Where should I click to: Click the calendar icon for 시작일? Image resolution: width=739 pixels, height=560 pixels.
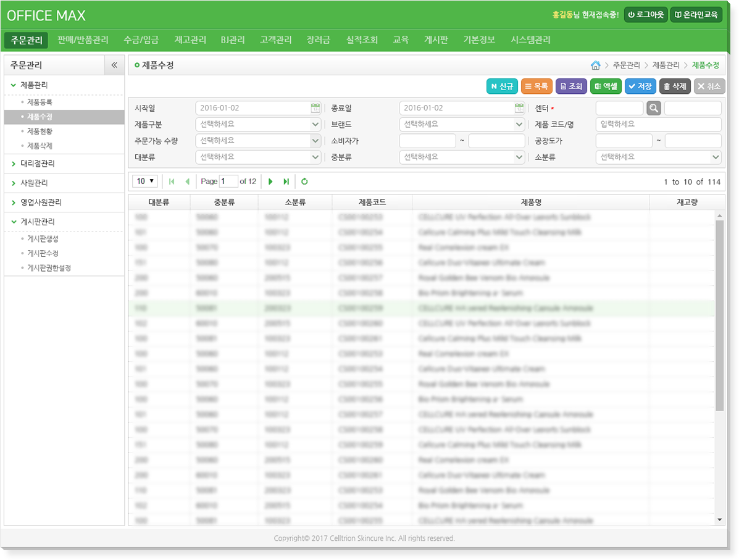coord(315,108)
